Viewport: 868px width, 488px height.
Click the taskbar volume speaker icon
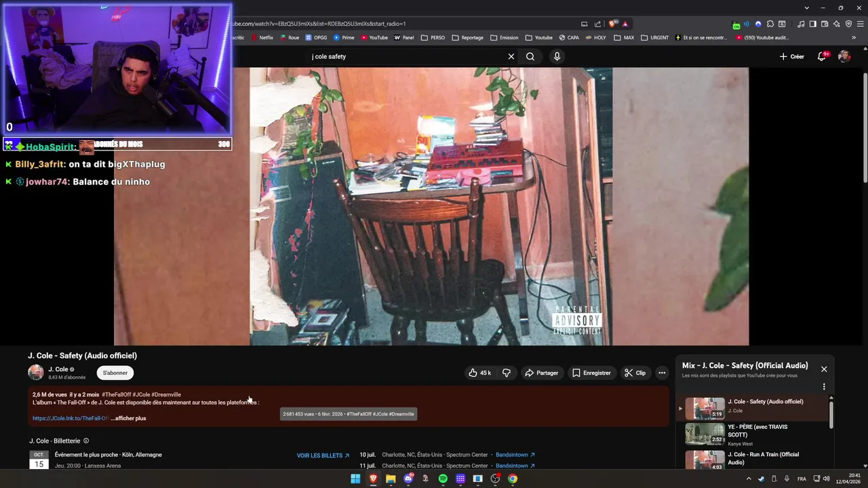826,479
